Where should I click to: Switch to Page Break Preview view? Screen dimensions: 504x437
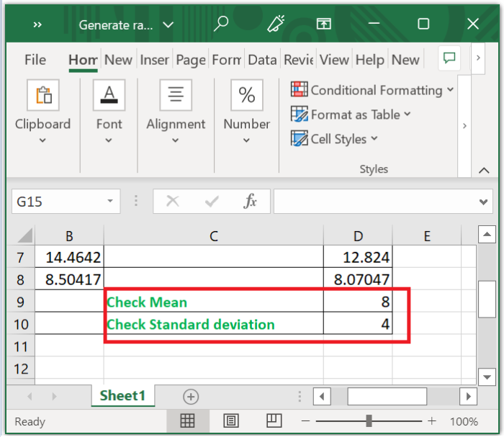274,420
